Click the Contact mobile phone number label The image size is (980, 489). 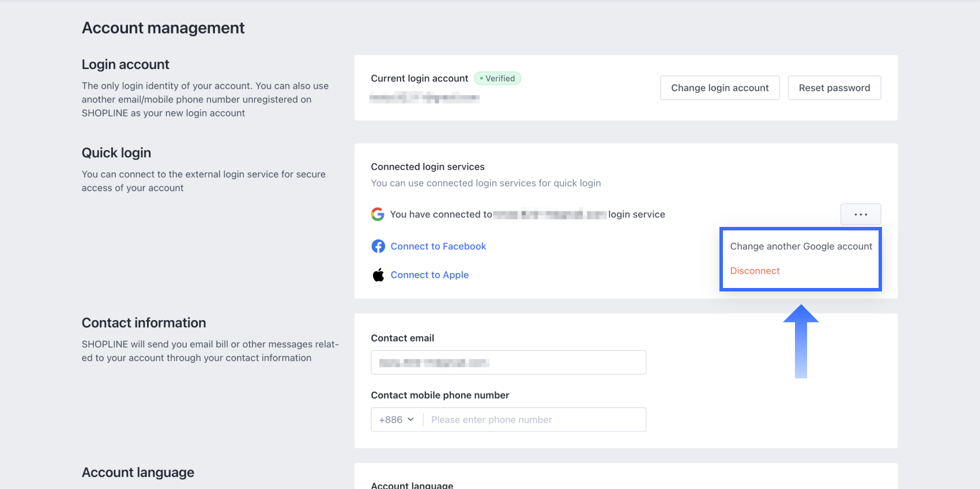(440, 395)
